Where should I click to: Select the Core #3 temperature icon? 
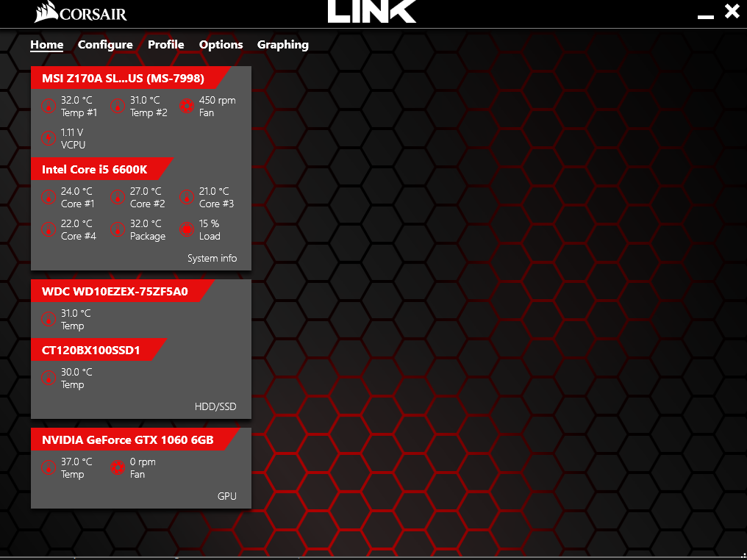(186, 197)
